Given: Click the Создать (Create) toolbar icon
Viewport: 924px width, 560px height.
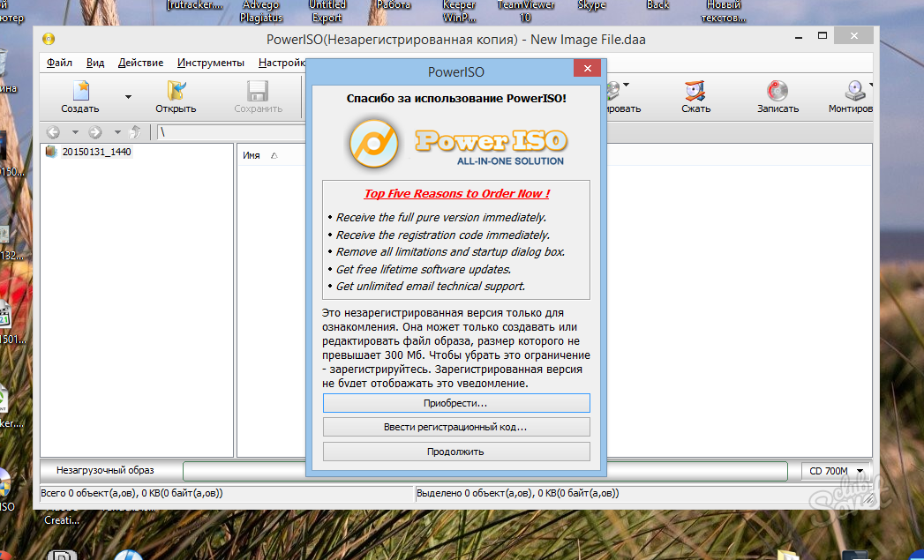Looking at the screenshot, I should [x=80, y=97].
